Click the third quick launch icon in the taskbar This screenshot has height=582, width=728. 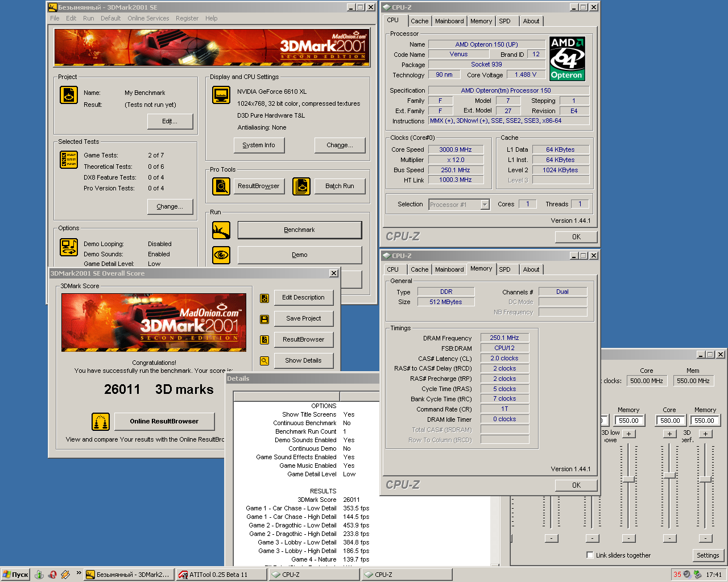65,575
